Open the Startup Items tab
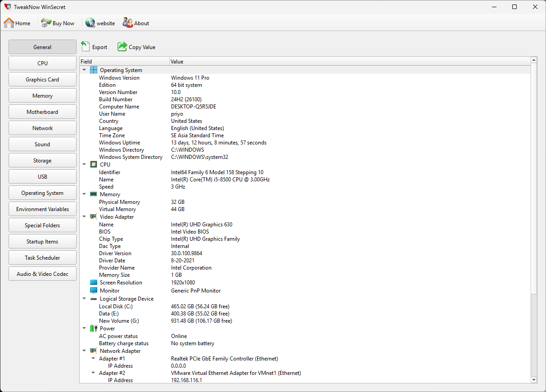Image resolution: width=546 pixels, height=392 pixels. pos(42,241)
